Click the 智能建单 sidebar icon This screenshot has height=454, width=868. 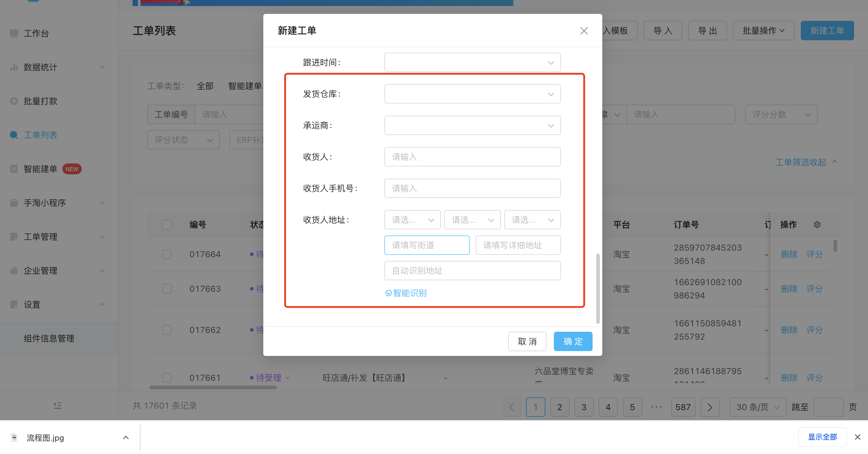14,169
